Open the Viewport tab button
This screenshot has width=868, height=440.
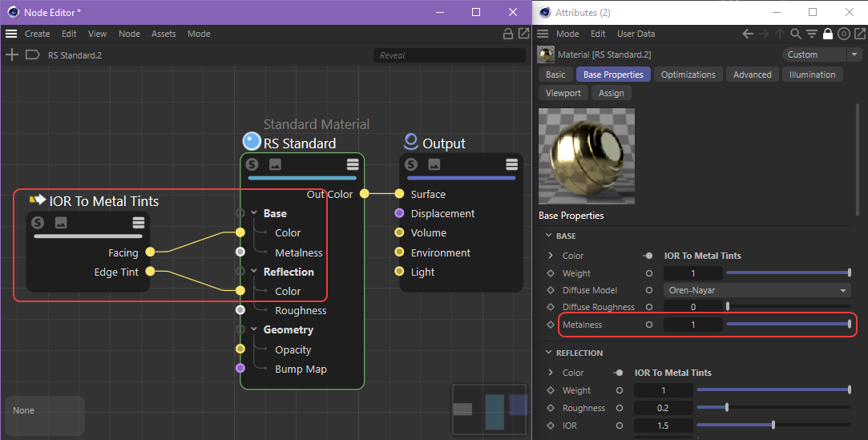[563, 93]
